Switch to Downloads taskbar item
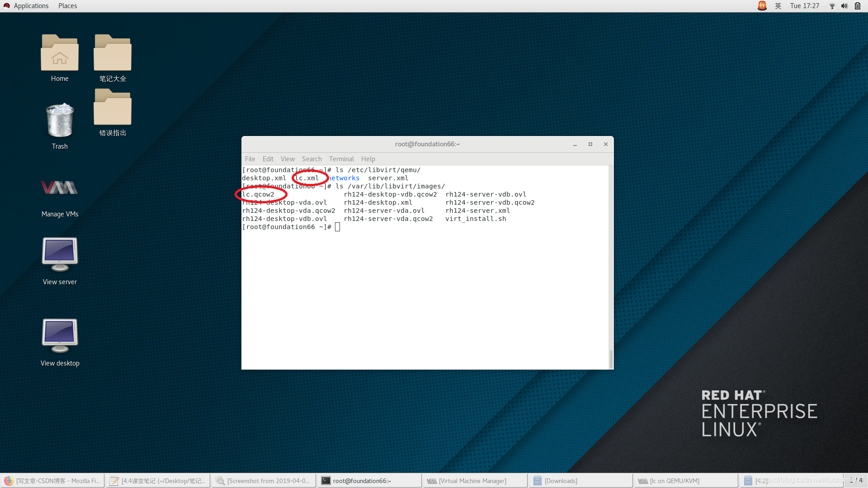The image size is (868, 488). (581, 481)
